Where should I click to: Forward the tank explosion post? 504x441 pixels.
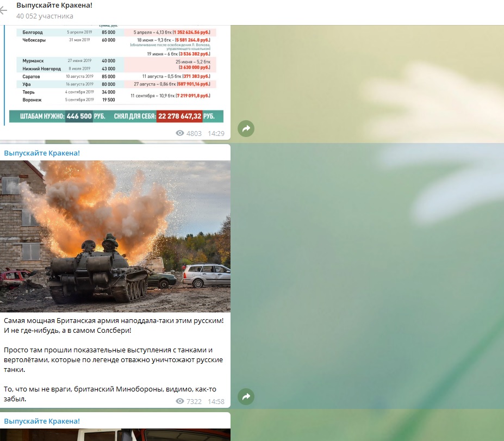[x=246, y=397]
